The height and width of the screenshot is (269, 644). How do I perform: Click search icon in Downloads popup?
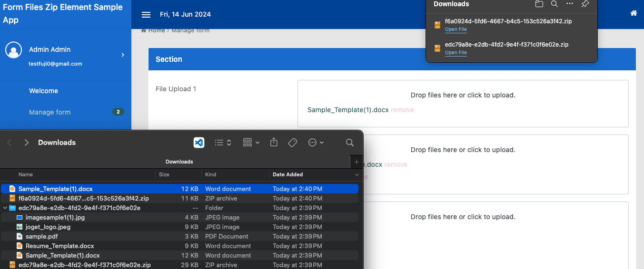pyautogui.click(x=555, y=4)
